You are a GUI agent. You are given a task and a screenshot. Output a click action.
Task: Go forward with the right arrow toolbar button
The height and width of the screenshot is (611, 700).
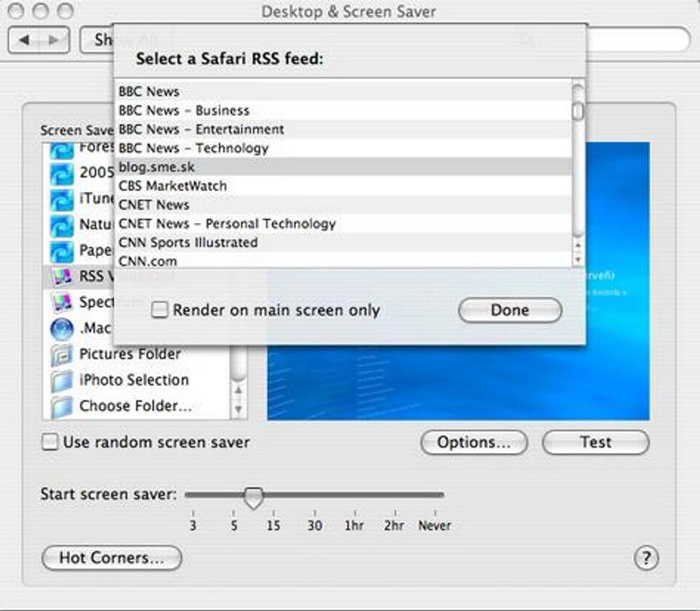click(x=54, y=40)
